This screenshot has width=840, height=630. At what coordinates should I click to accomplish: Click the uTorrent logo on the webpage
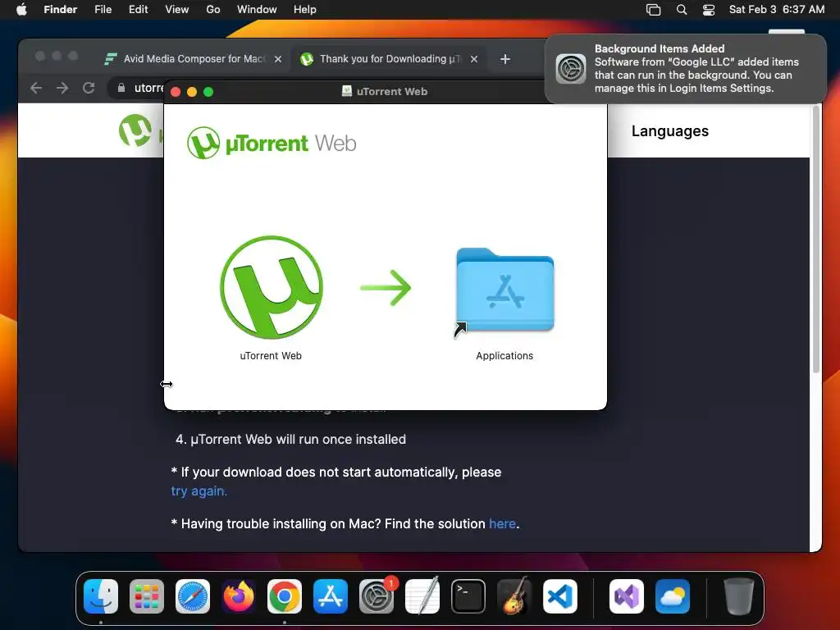pyautogui.click(x=135, y=130)
